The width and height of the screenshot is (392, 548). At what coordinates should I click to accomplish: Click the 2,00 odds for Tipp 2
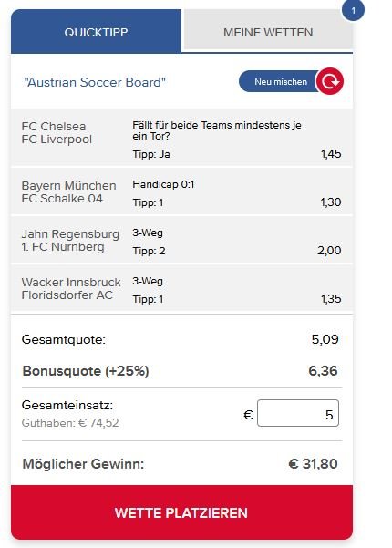coord(329,250)
